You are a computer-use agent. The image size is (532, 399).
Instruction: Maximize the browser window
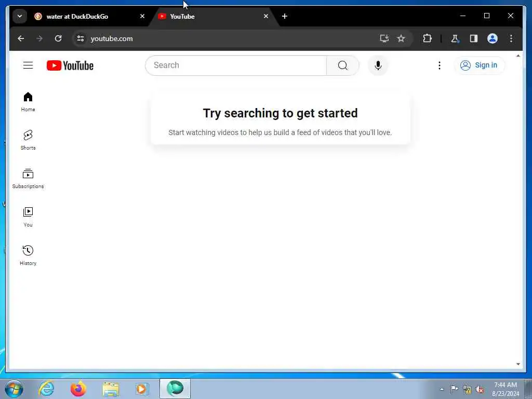click(486, 16)
